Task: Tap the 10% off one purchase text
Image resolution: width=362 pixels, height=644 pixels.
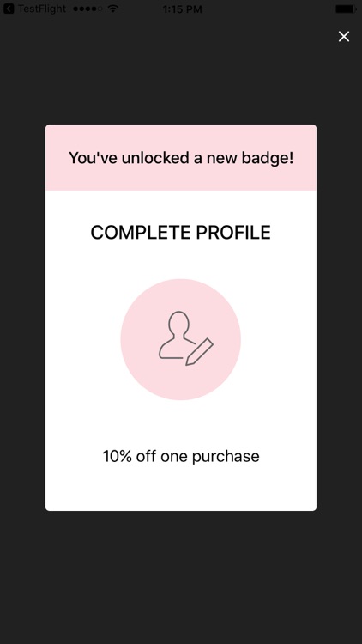Action: [x=181, y=456]
